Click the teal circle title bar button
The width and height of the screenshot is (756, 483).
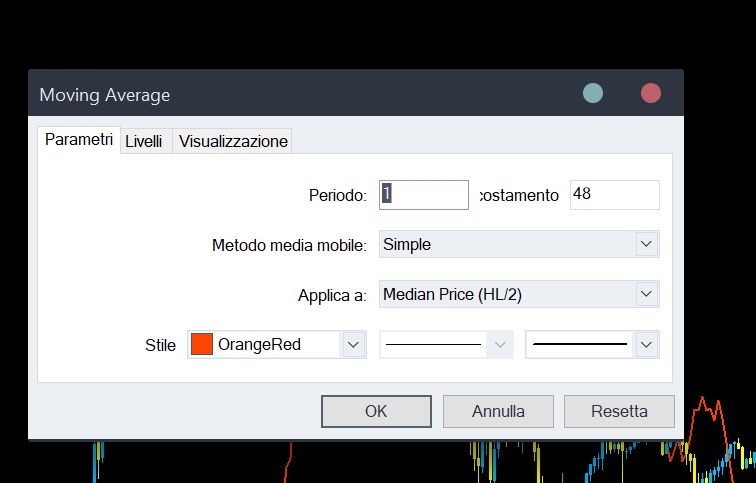(593, 94)
